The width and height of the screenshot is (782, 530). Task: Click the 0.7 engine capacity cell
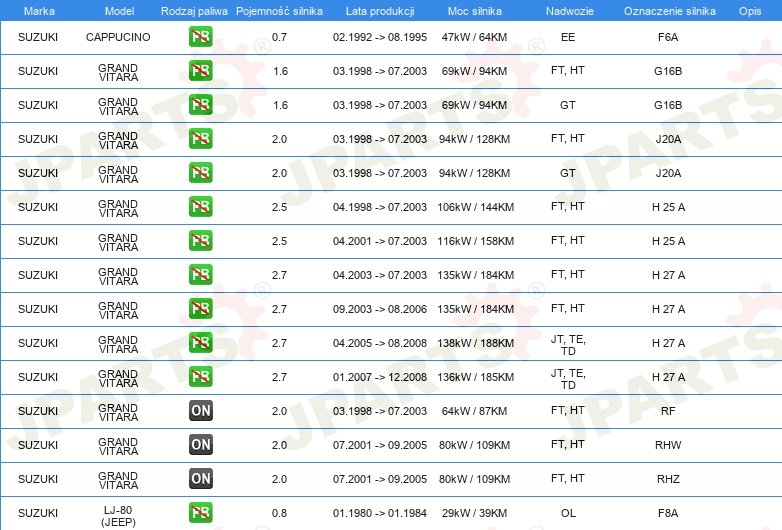click(x=279, y=37)
